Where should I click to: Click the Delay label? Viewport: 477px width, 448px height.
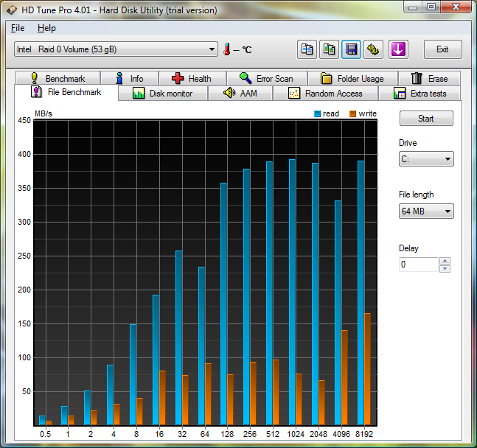coord(408,248)
